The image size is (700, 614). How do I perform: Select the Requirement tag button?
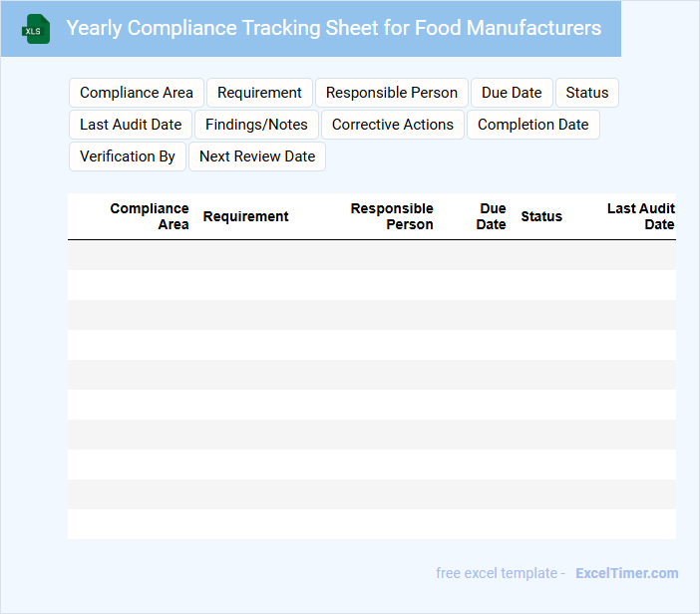click(259, 93)
